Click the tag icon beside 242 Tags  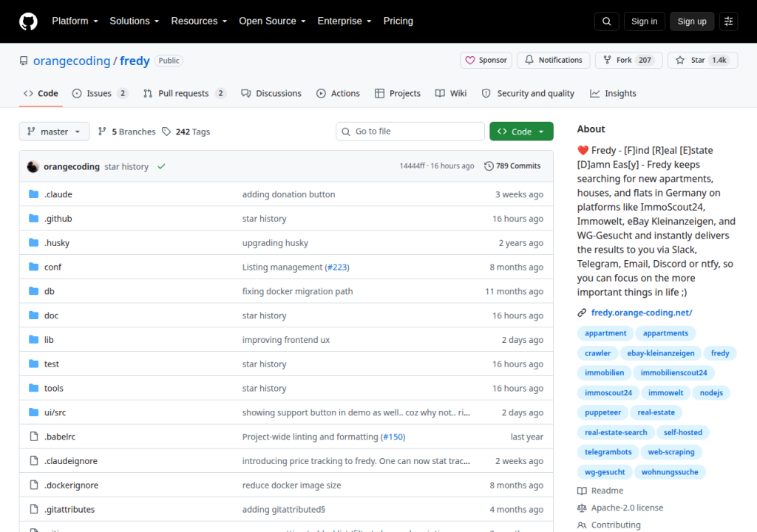pos(166,132)
